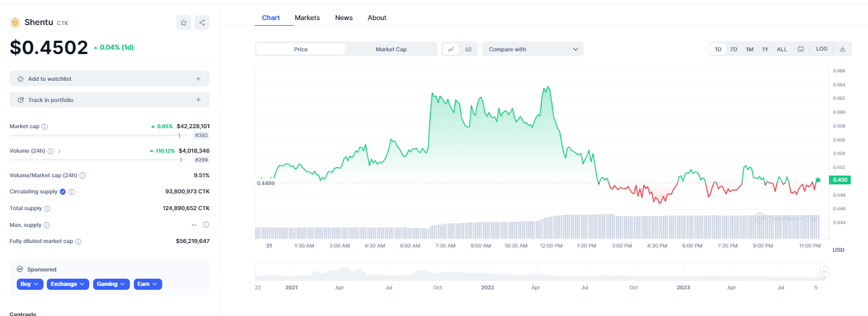Download chart data using download icon
The image size is (868, 316).
point(842,49)
